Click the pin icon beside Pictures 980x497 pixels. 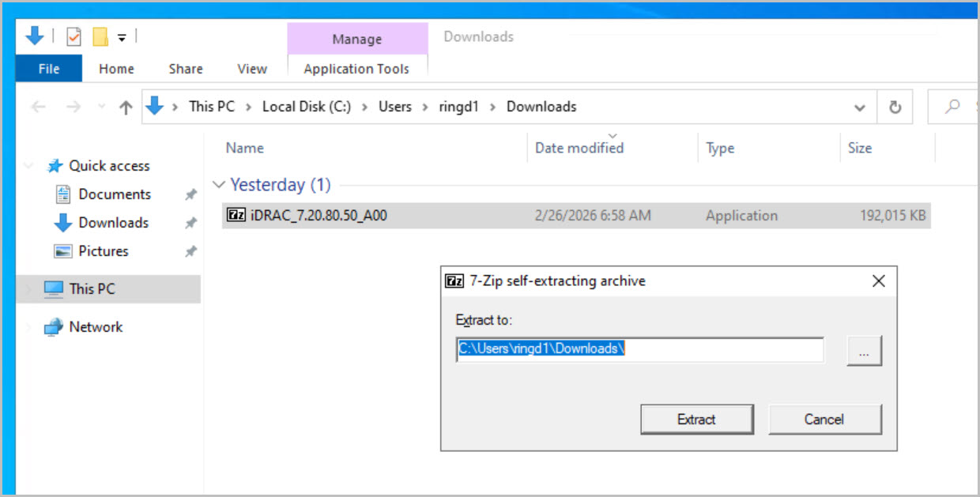tap(190, 251)
